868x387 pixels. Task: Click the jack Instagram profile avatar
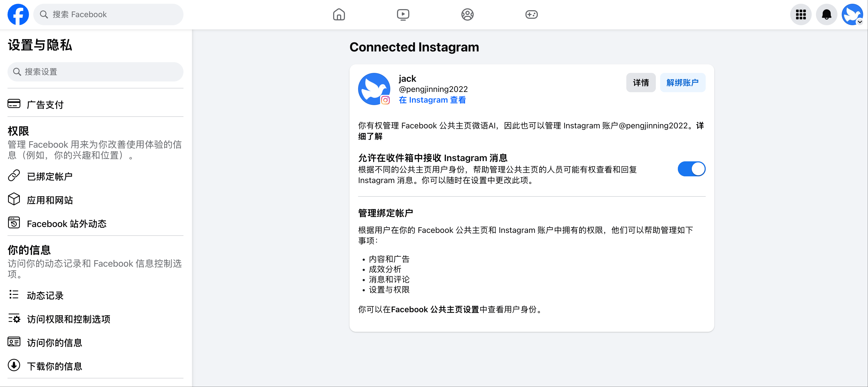coord(374,89)
